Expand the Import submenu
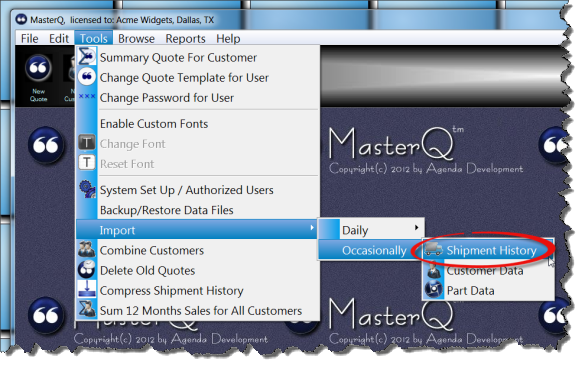This screenshot has height=368, width=585. (197, 230)
